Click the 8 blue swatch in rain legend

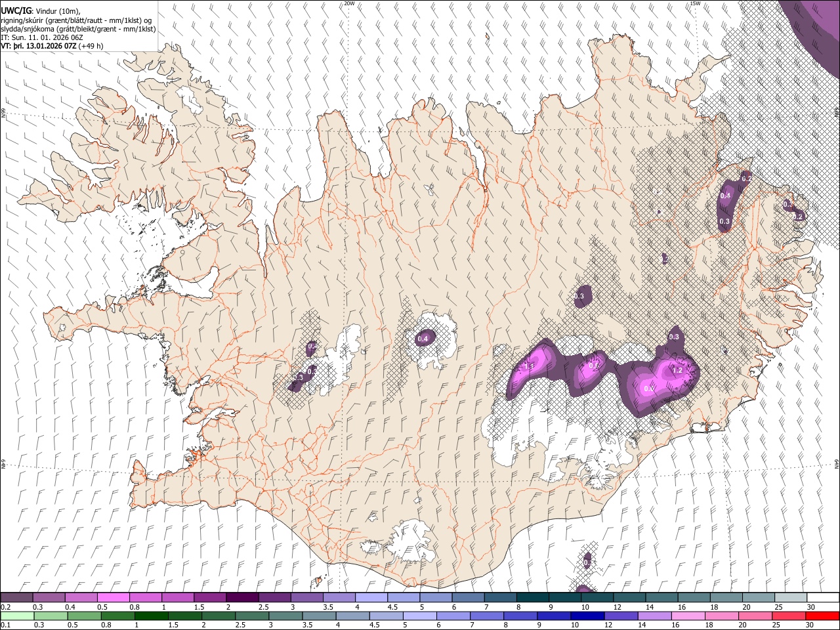520,616
